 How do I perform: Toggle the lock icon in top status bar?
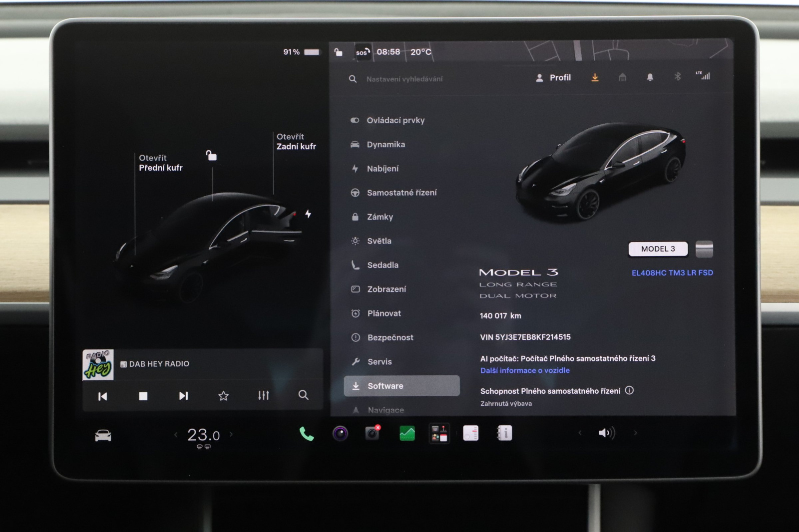tap(339, 52)
